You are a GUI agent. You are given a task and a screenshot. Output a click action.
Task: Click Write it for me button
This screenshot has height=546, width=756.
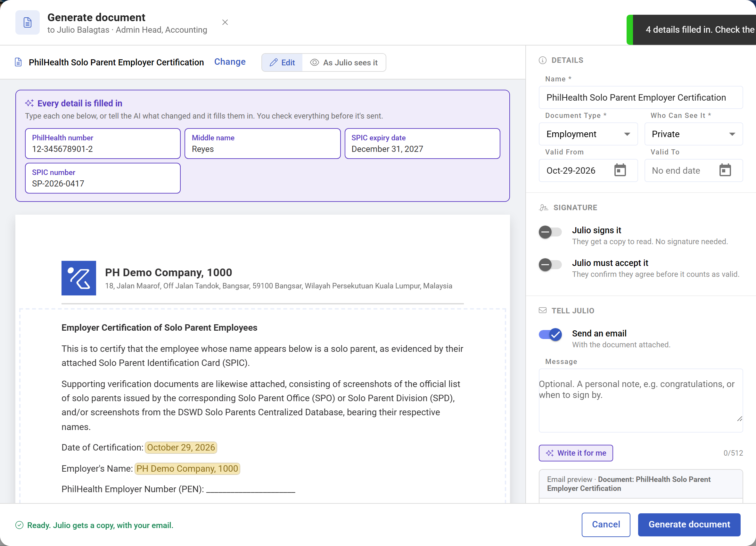[x=576, y=453]
